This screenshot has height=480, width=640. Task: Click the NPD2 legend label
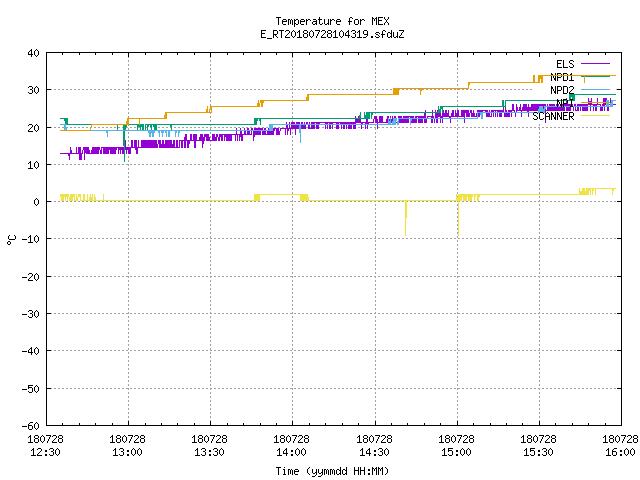tap(562, 90)
